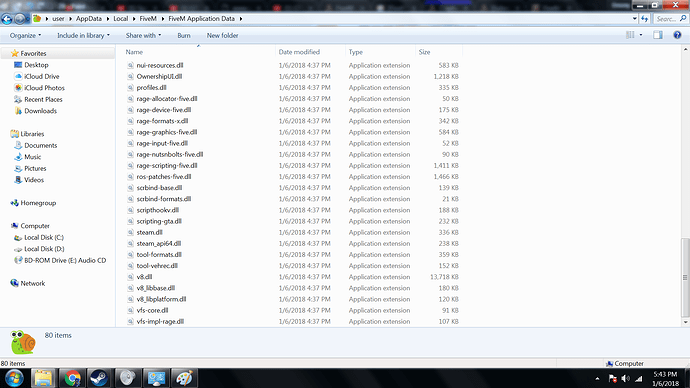Click the volume speaker tray icon
This screenshot has width=690, height=388.
click(x=625, y=378)
